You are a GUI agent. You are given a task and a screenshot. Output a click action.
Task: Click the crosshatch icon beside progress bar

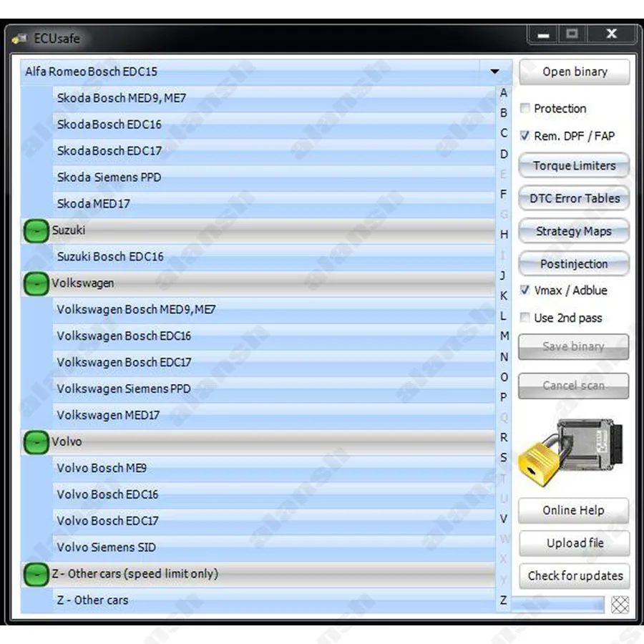620,605
